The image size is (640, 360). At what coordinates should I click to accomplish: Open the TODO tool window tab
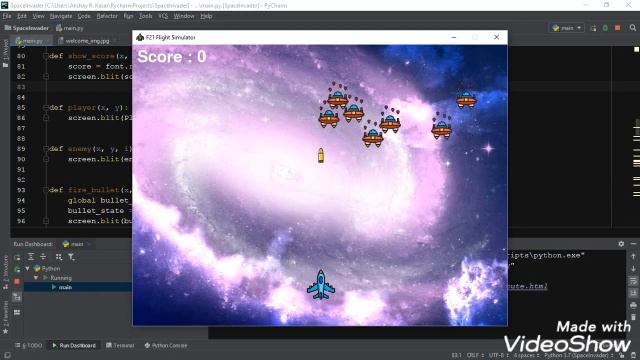coord(29,346)
